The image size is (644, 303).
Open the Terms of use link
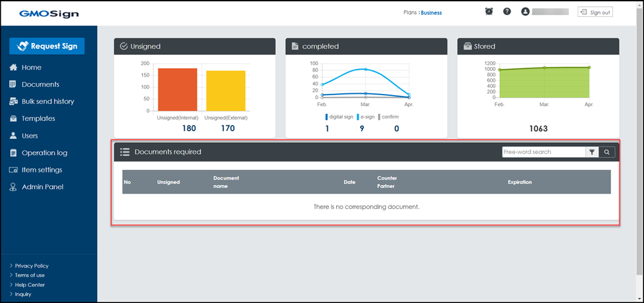tap(30, 275)
